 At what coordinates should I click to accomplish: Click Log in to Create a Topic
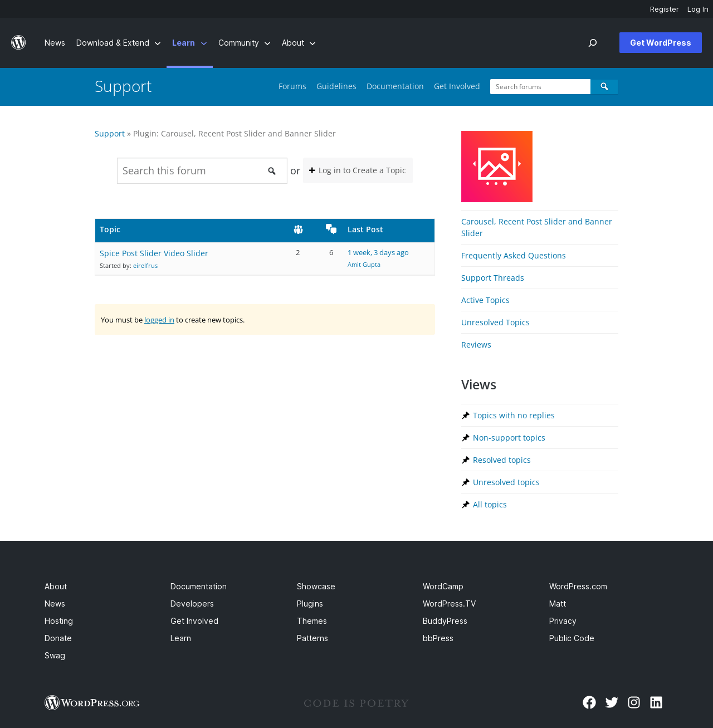coord(358,170)
